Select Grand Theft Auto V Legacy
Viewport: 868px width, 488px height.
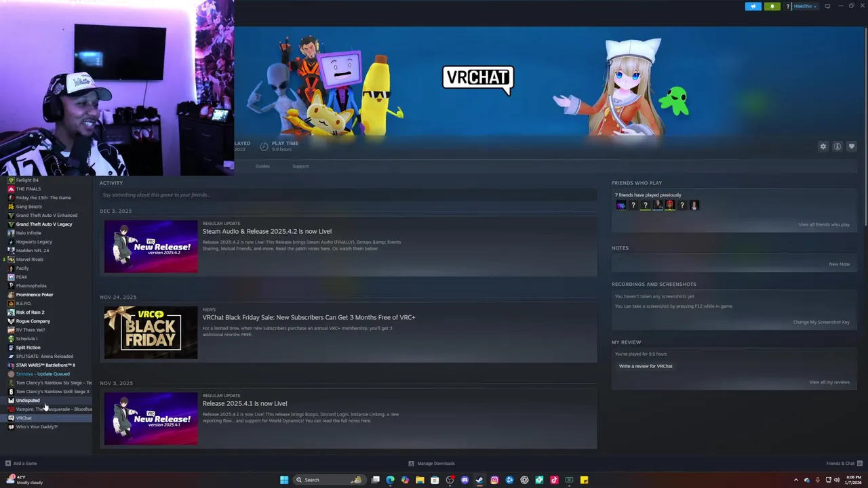point(44,224)
